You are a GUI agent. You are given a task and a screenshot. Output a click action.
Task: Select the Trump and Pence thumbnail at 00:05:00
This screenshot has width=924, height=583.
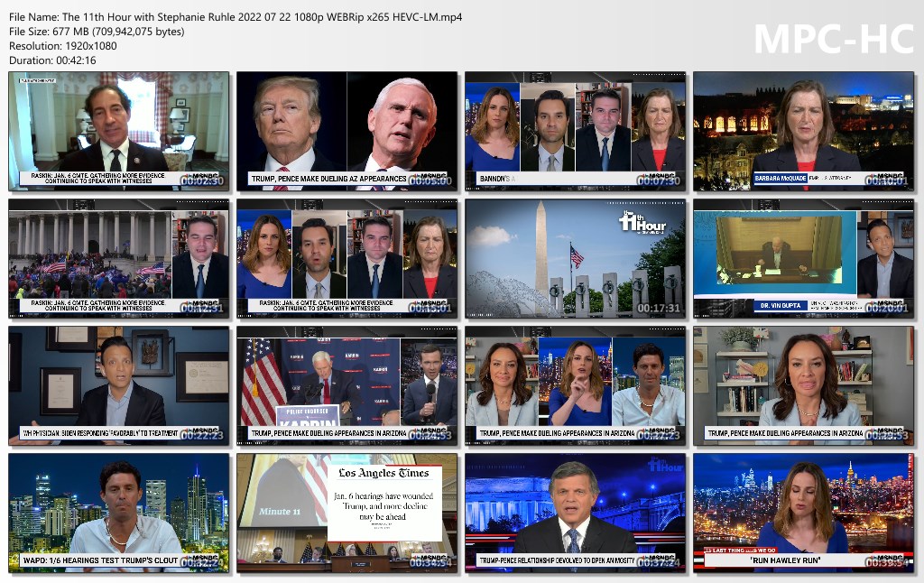point(347,132)
